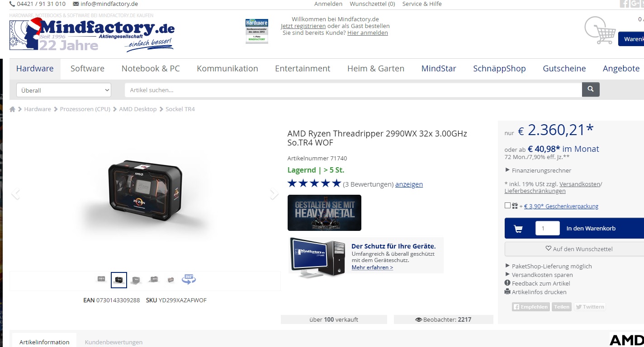Click the Facebook Empfehlen button
The width and height of the screenshot is (644, 347).
click(x=531, y=307)
